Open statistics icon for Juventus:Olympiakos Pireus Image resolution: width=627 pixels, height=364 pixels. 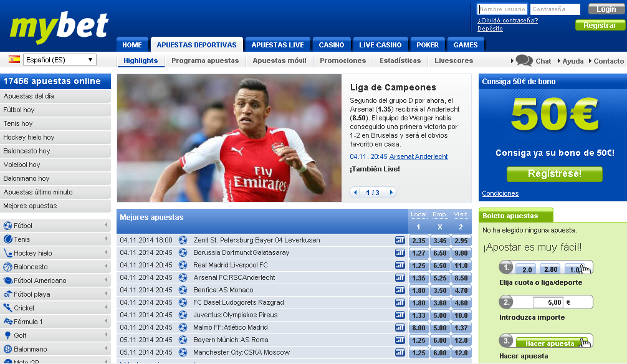click(x=400, y=315)
